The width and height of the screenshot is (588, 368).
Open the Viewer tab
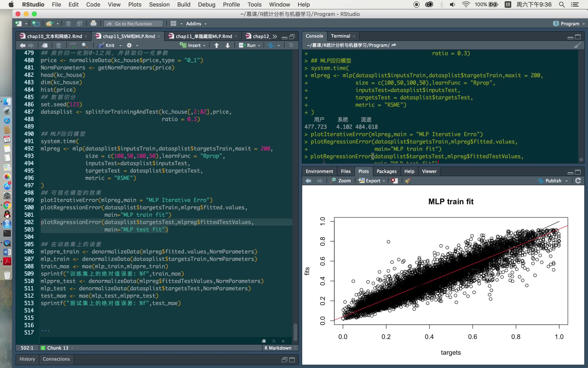coord(429,171)
